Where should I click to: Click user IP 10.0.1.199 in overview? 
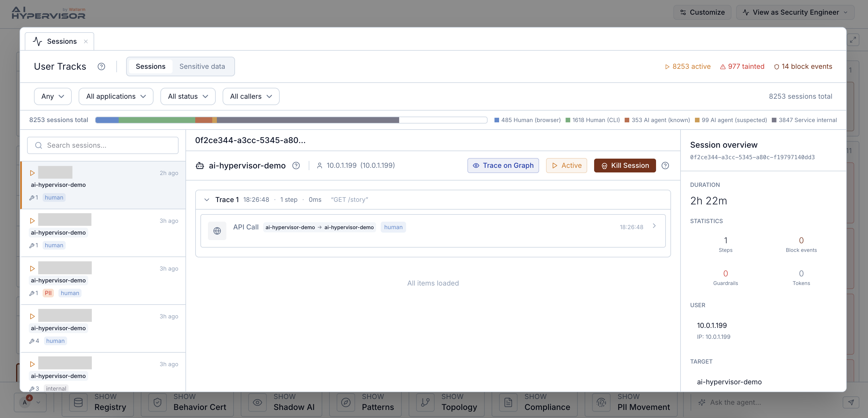(712, 326)
